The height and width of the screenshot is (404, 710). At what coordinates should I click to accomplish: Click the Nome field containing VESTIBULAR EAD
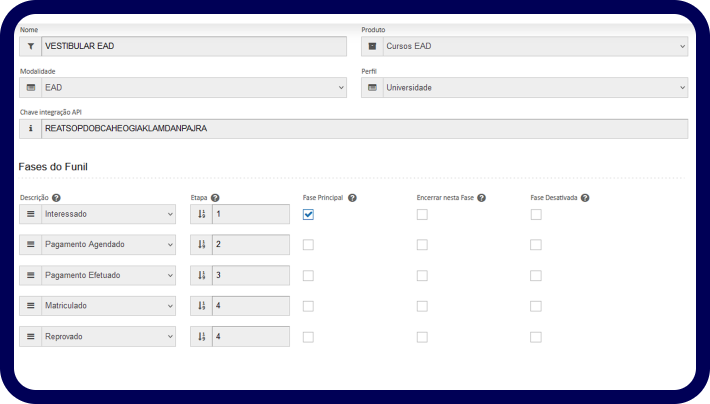click(193, 46)
